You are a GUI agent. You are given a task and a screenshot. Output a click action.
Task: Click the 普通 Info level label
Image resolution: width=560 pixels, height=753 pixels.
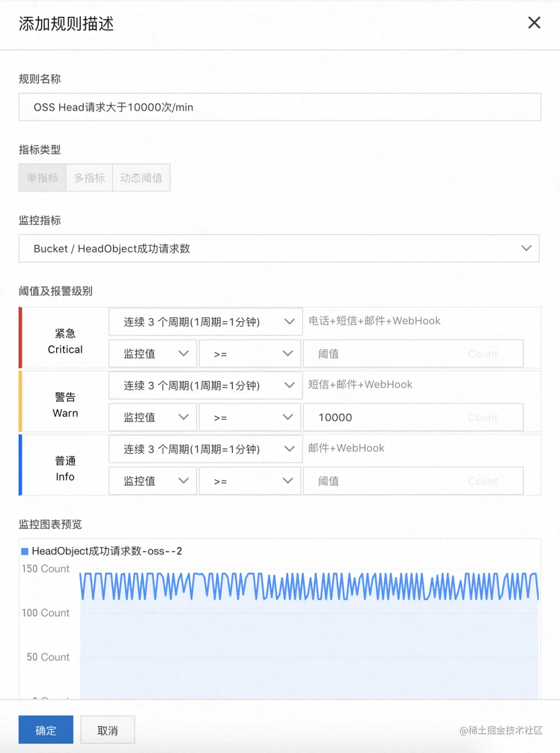coord(65,469)
